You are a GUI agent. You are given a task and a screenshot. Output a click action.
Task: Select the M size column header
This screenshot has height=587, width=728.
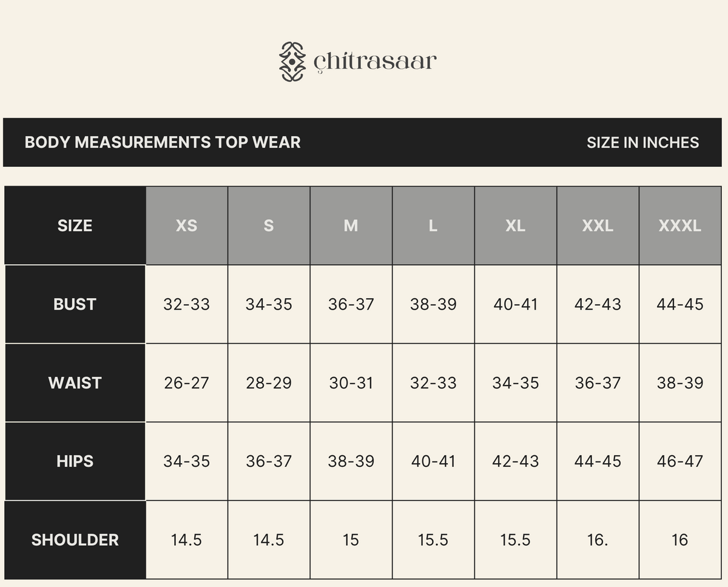point(351,226)
